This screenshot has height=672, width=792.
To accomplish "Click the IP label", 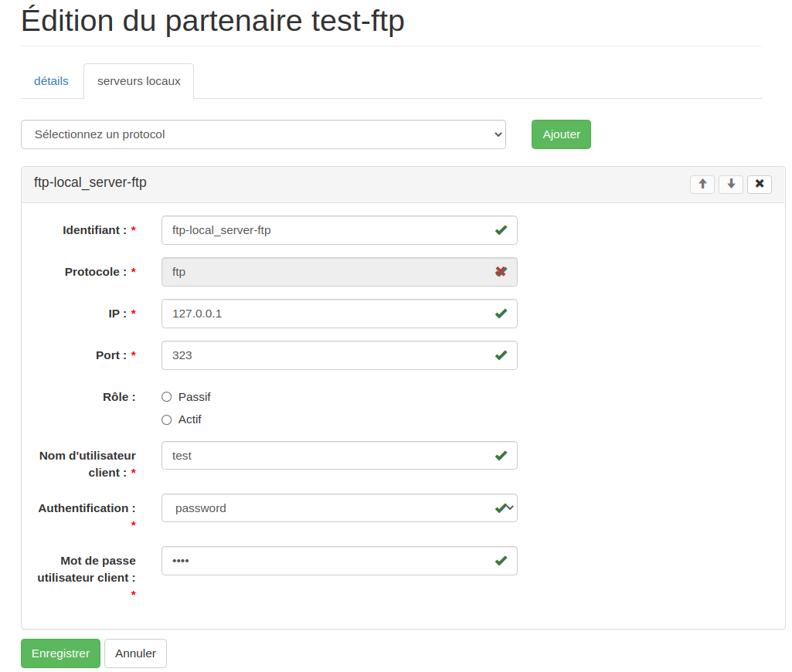I will pos(122,314).
